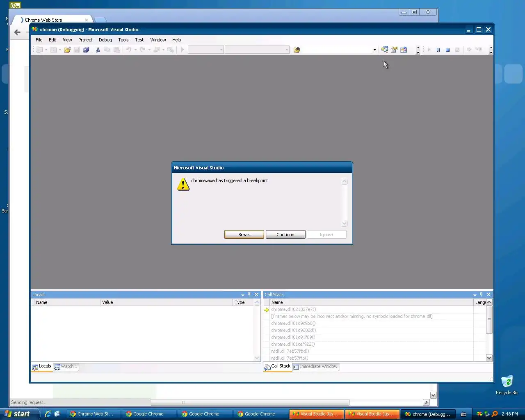The height and width of the screenshot is (420, 525).
Task: Open the solution platforms combo box
Action: [257, 50]
